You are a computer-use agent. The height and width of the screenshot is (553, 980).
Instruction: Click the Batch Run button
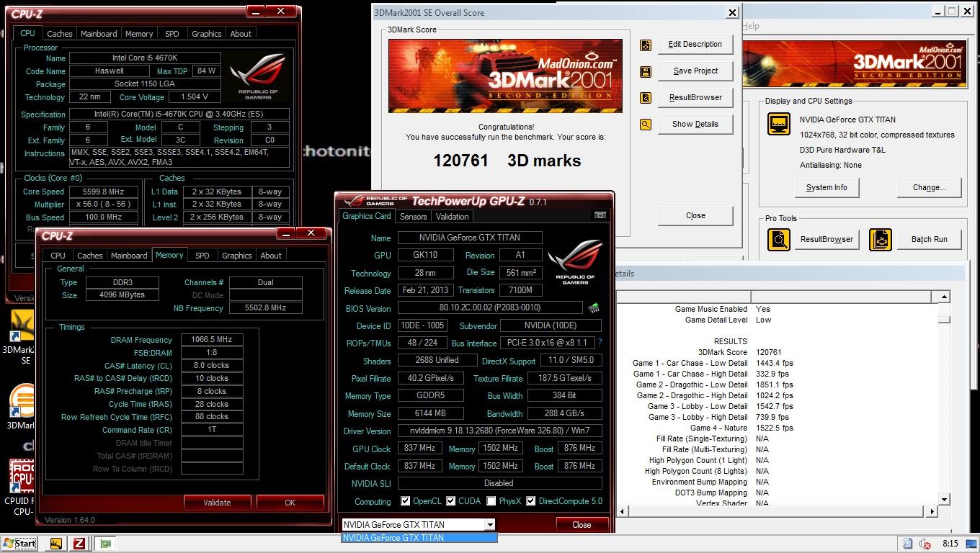[930, 239]
